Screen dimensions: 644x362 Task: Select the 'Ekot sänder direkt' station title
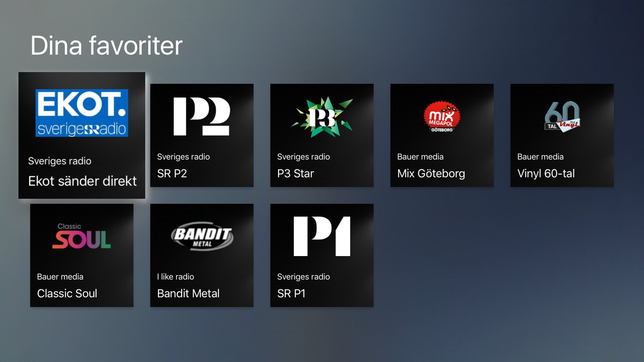tap(83, 181)
